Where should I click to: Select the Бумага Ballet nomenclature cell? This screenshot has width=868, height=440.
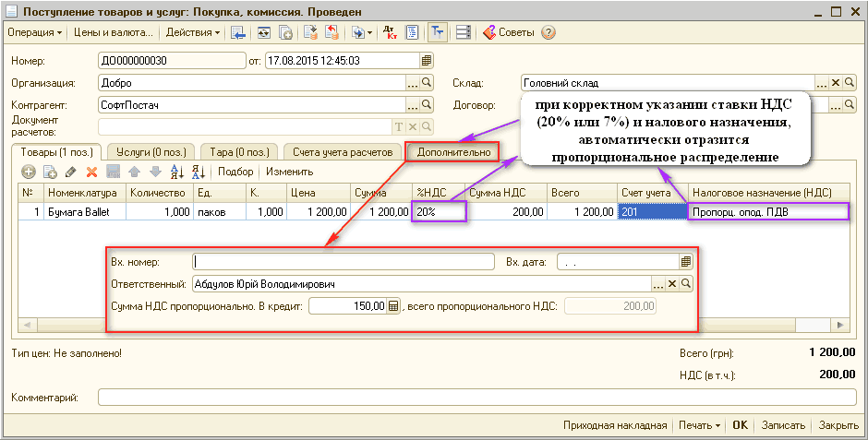click(x=85, y=212)
